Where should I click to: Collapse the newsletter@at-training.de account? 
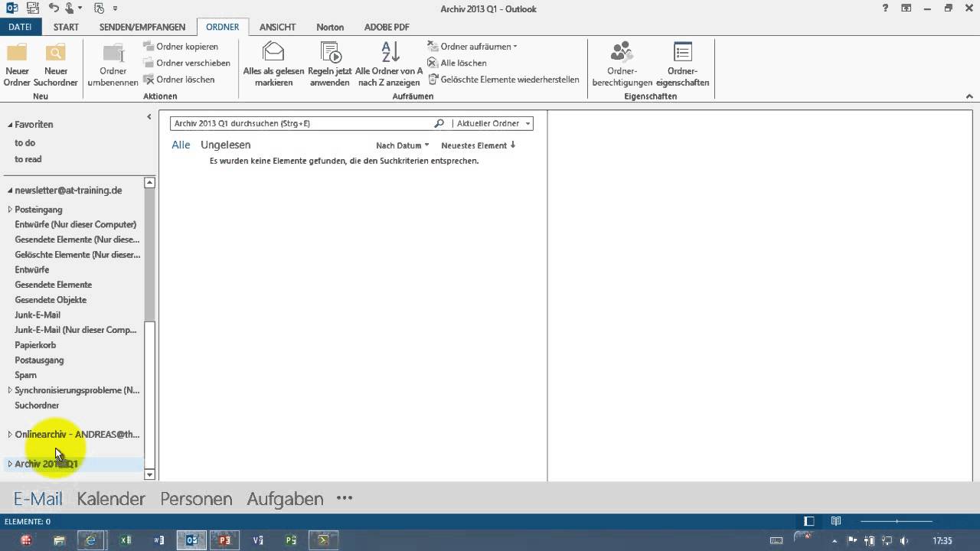(x=10, y=191)
